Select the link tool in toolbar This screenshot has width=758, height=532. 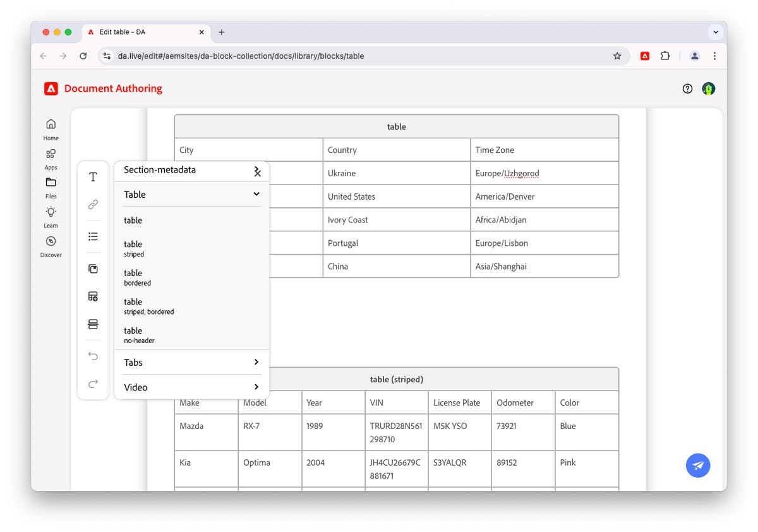(93, 205)
